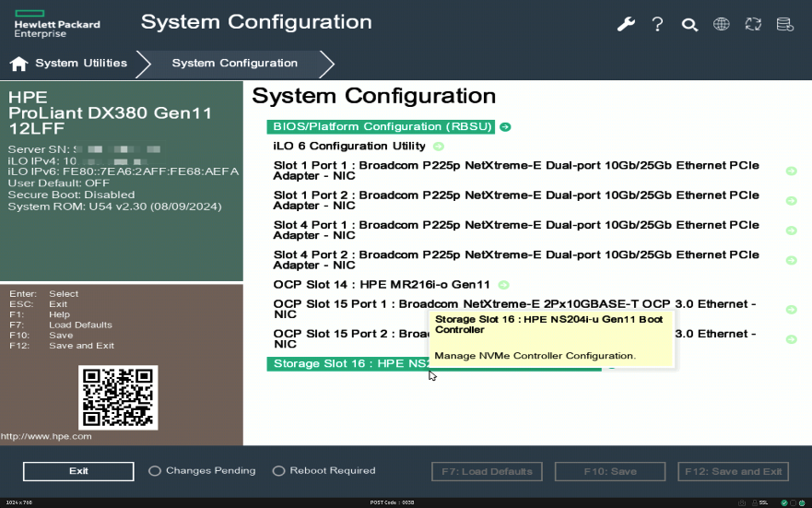The image size is (812, 508).
Task: Click arrow icon for Slot 1 Port 1 NIC
Action: point(792,171)
